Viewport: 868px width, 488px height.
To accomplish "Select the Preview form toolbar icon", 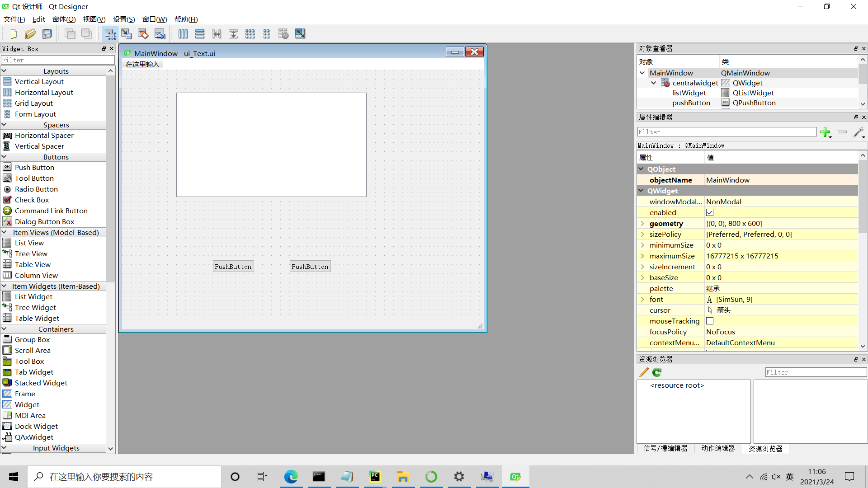I will click(300, 33).
